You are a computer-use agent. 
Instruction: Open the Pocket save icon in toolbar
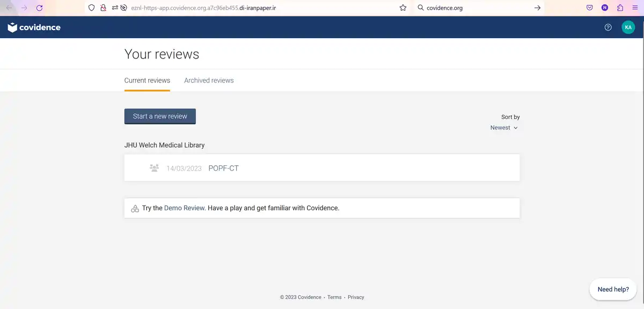589,8
